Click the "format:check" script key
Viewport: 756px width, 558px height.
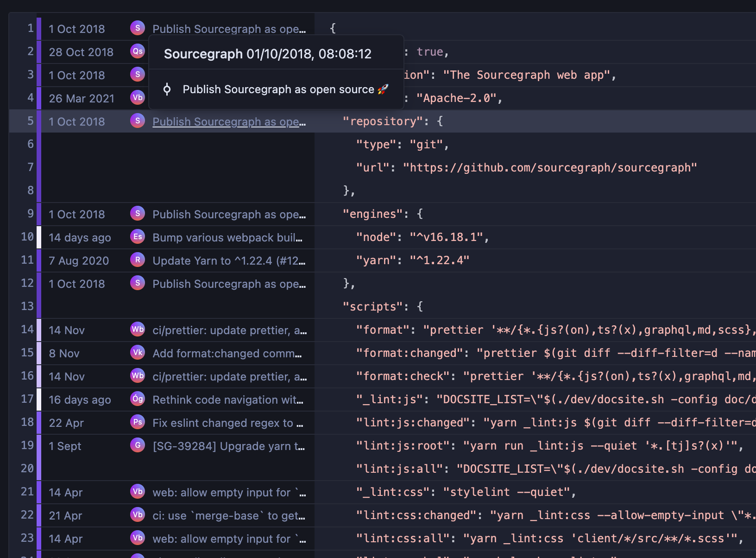point(403,376)
